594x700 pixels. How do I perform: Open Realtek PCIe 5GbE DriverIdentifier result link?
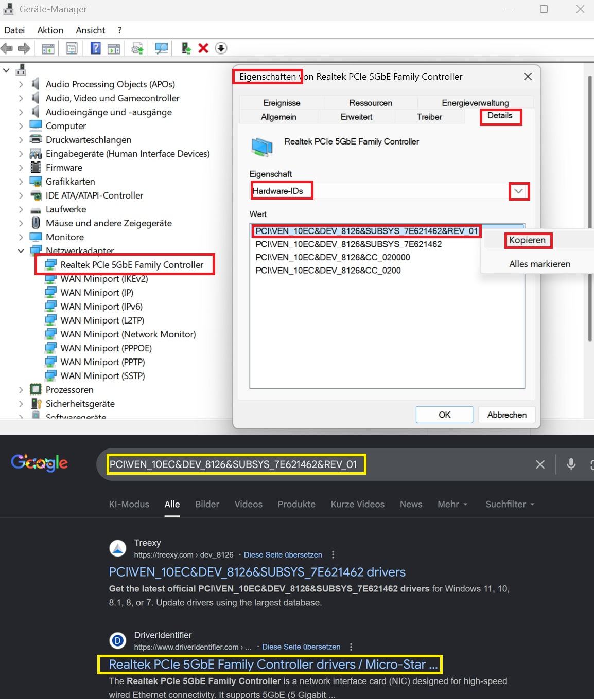point(273,665)
